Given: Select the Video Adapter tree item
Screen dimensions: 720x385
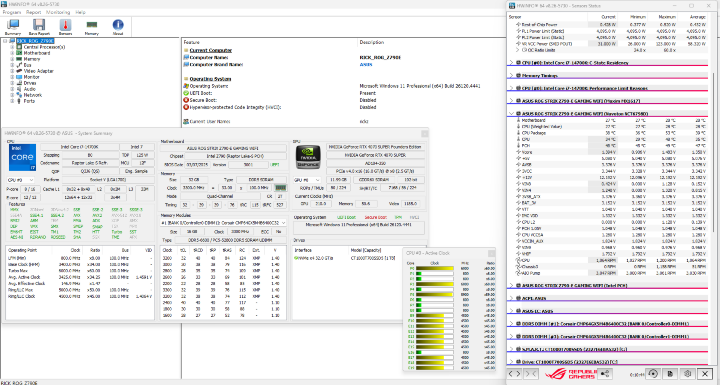Looking at the screenshot, I should (39, 71).
